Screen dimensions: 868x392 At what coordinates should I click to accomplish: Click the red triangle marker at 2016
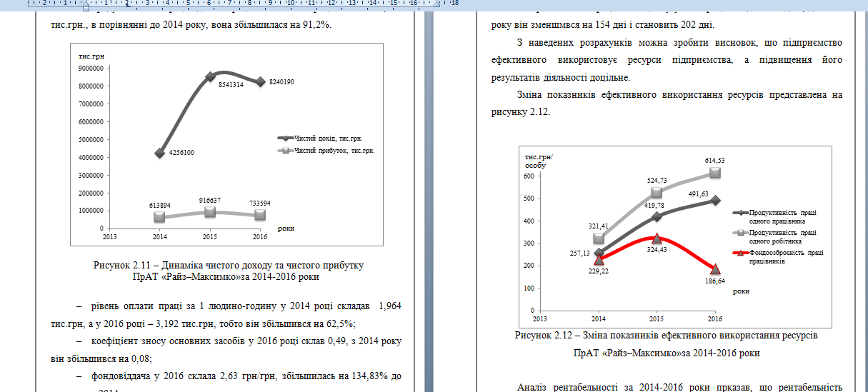tap(715, 269)
